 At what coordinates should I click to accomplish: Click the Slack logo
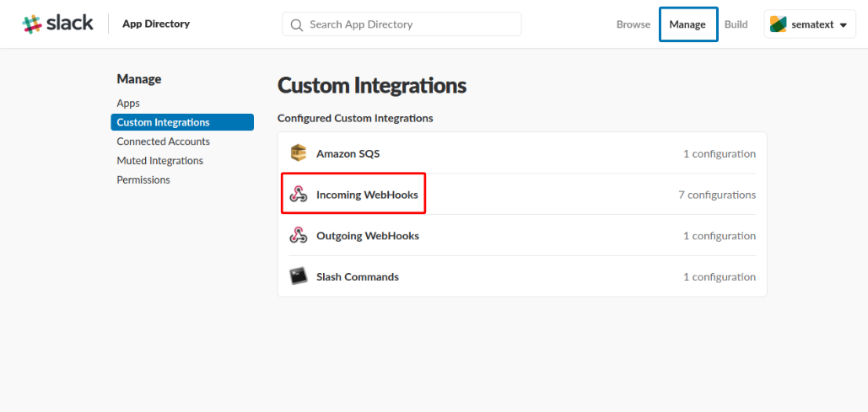coord(57,24)
